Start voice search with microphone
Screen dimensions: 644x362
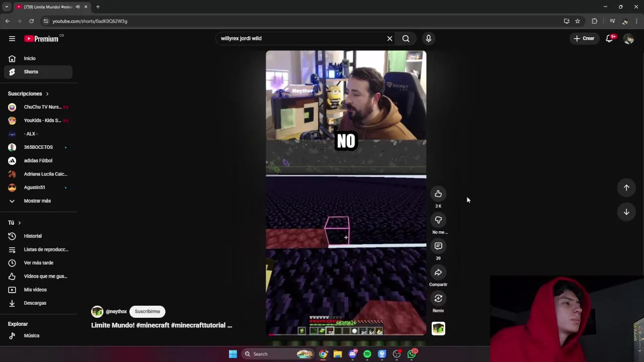pos(429,38)
